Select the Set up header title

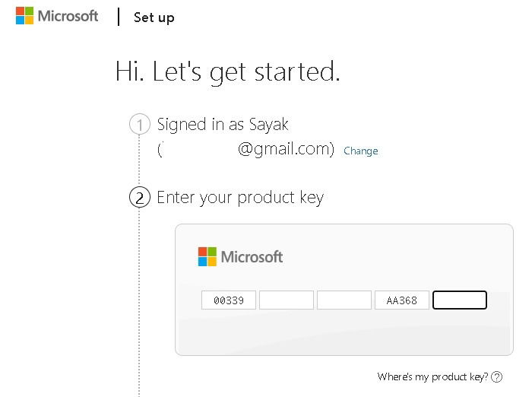click(x=154, y=17)
